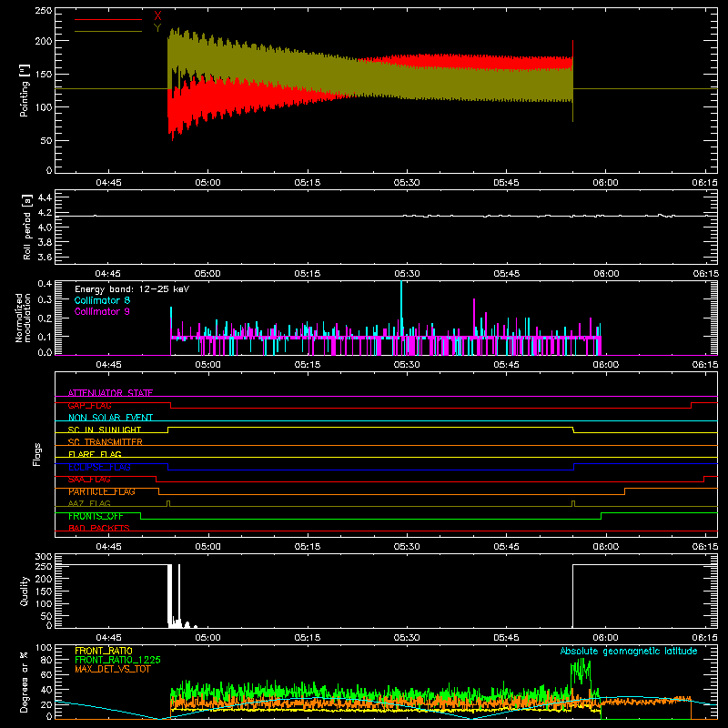Click the BAD_PACKETS flag label
728x728 pixels.
pos(99,528)
